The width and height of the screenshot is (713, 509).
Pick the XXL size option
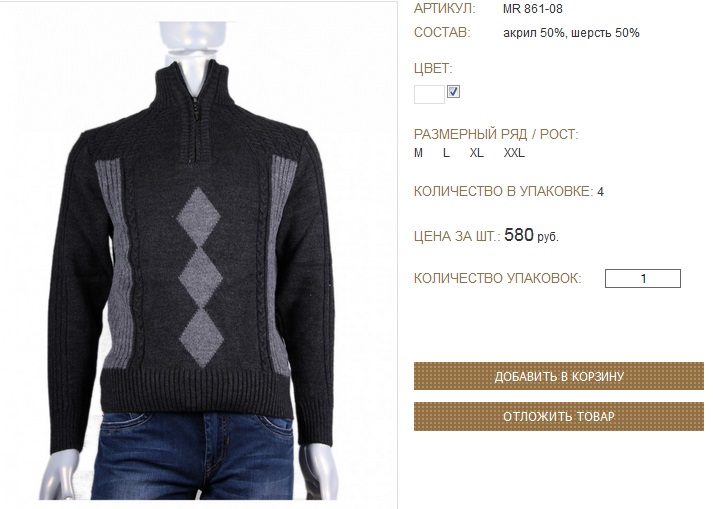[x=514, y=153]
